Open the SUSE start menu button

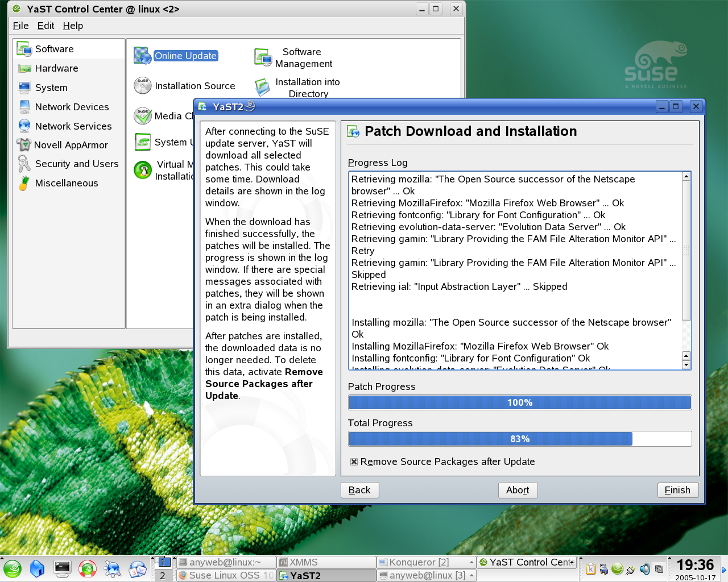click(12, 569)
